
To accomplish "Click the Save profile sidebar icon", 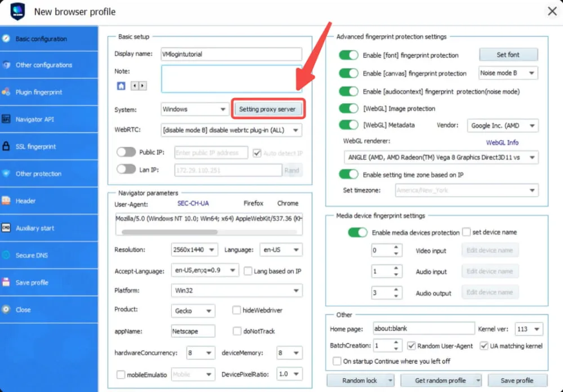I will coord(6,282).
